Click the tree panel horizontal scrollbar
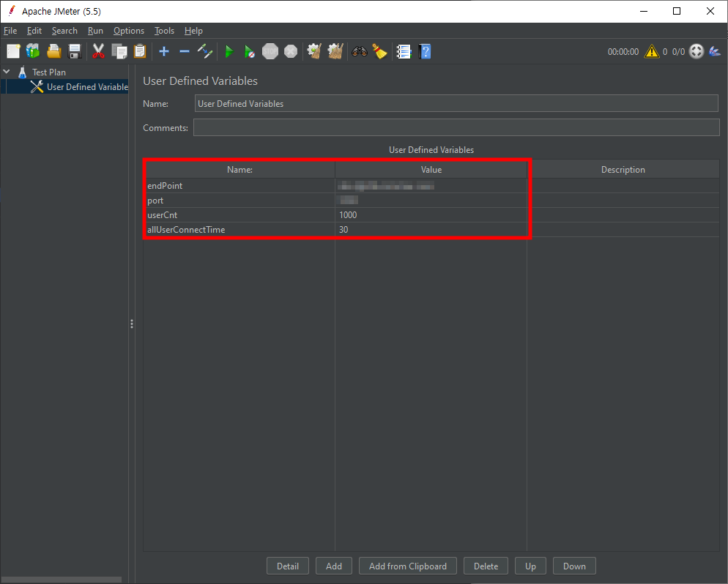 coord(62,580)
